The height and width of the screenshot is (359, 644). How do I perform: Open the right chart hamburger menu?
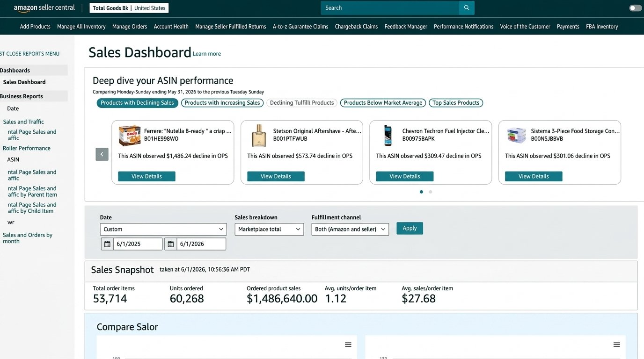[617, 345]
